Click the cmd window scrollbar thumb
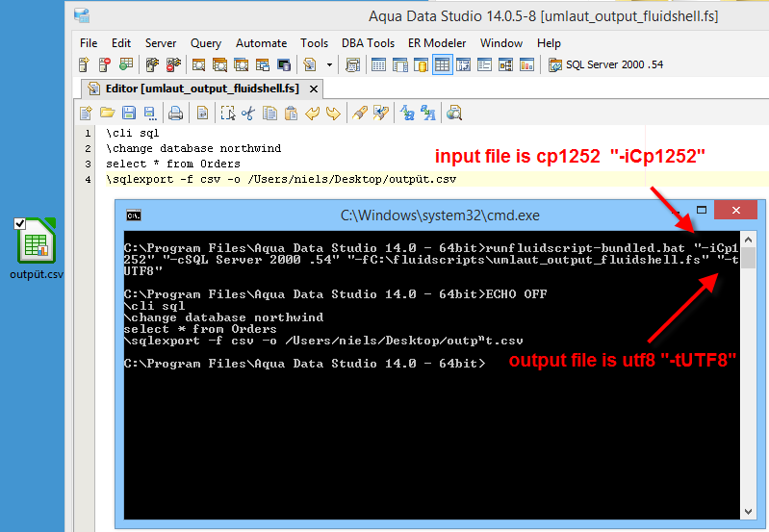 748,258
